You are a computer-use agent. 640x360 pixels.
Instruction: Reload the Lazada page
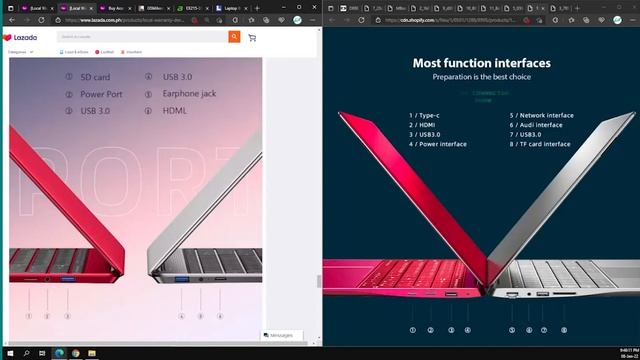[x=42, y=20]
